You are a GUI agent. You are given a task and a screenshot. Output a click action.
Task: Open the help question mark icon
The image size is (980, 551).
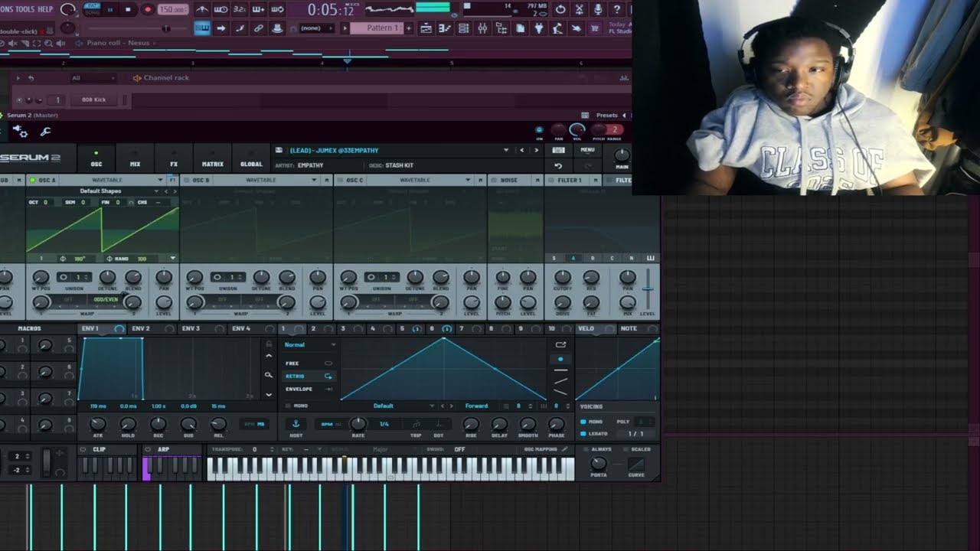click(x=616, y=9)
